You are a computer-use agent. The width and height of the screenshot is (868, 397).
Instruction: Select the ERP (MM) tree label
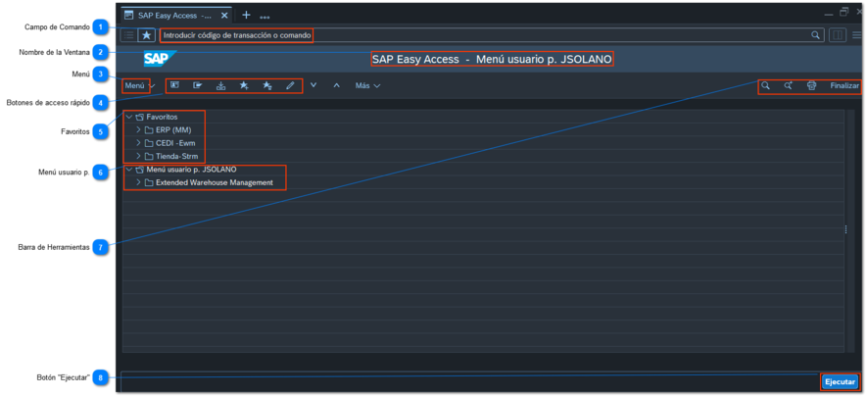(x=173, y=130)
